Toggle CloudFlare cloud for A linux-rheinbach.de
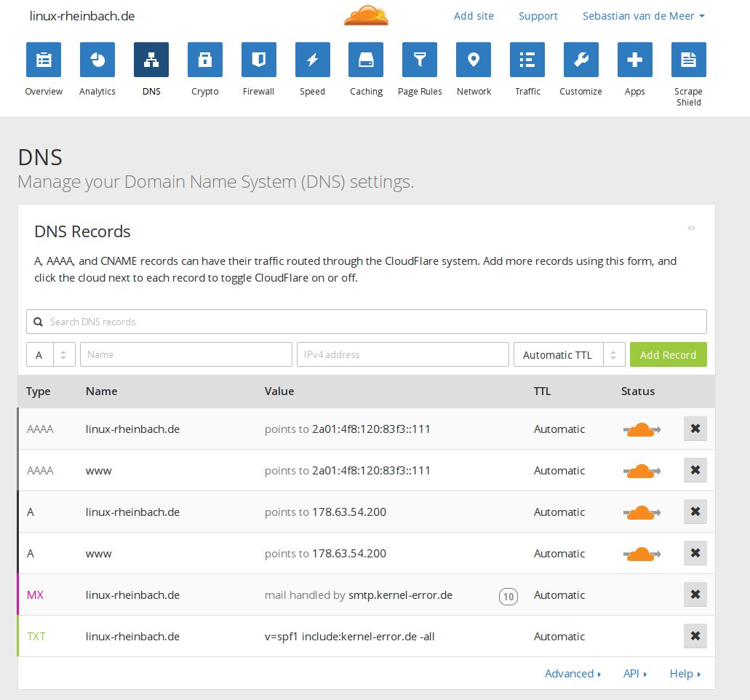 [642, 512]
